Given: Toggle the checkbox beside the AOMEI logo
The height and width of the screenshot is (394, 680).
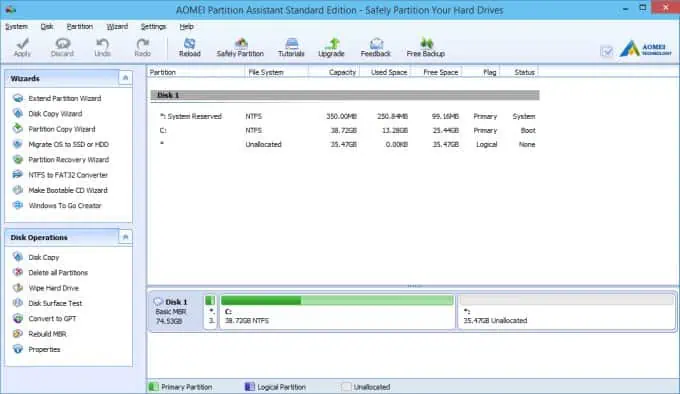Looking at the screenshot, I should tap(607, 52).
